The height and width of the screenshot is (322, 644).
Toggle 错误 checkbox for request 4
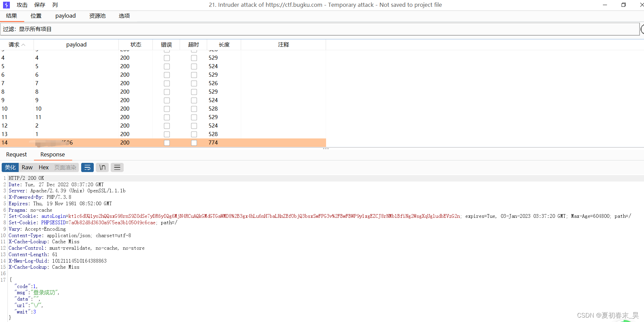(x=167, y=58)
